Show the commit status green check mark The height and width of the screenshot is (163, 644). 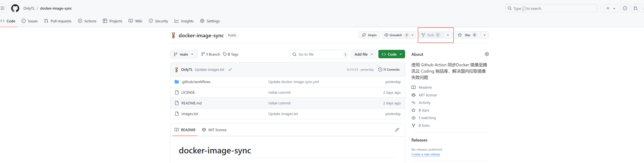point(230,69)
